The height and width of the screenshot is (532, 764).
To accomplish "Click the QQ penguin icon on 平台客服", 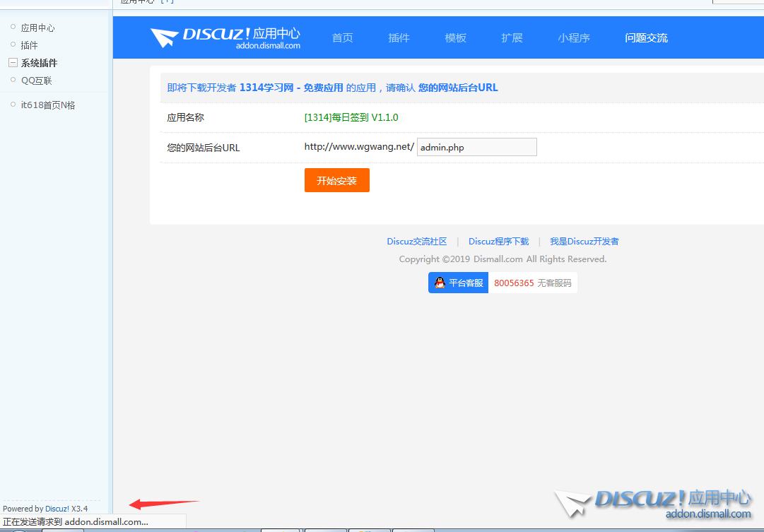I will pos(440,283).
